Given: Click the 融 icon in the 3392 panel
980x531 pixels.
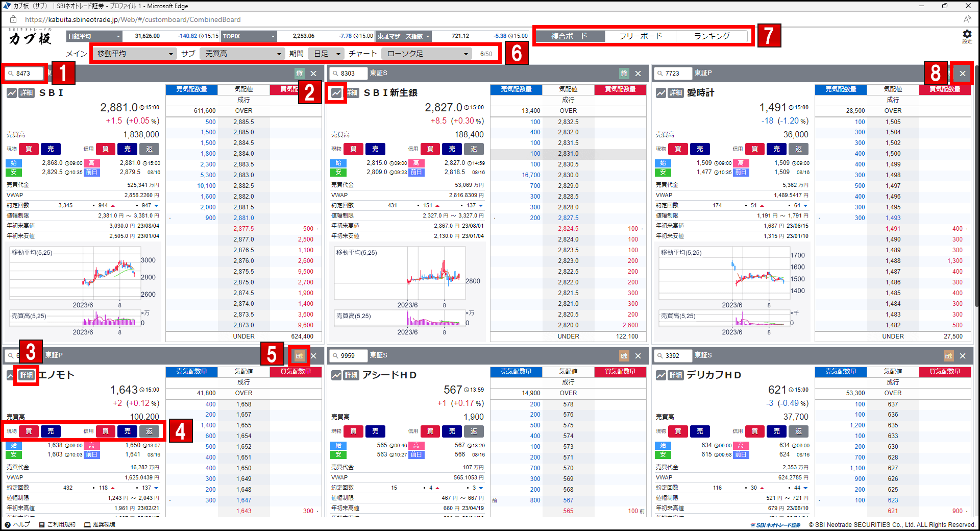Looking at the screenshot, I should point(948,356).
